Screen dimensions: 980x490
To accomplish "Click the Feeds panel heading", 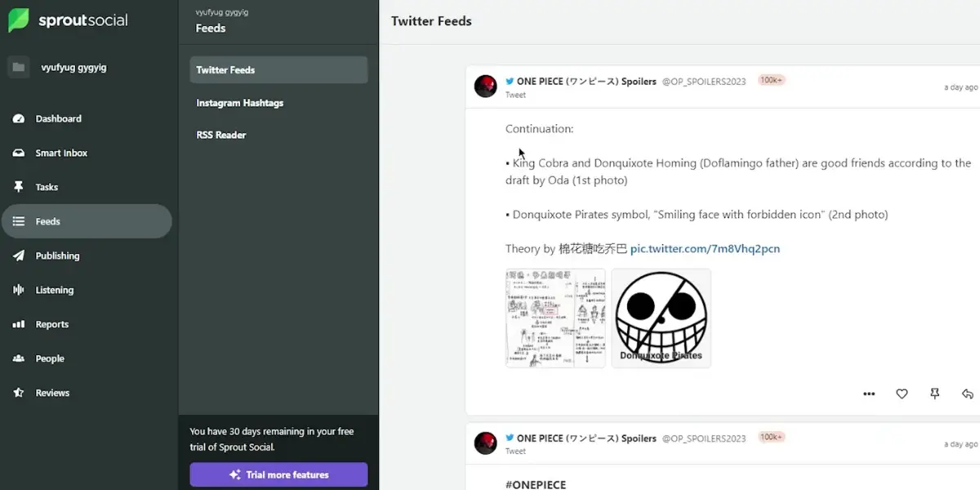I will tap(211, 28).
